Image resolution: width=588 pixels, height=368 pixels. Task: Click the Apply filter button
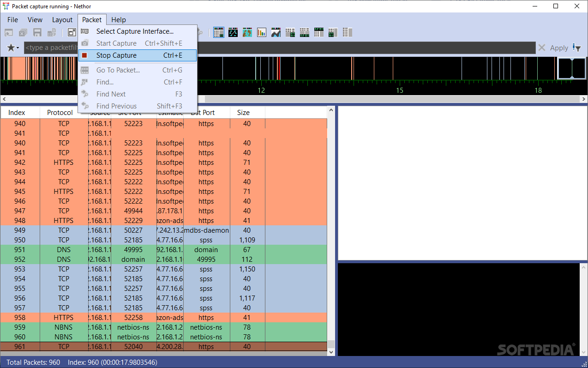[x=559, y=48]
